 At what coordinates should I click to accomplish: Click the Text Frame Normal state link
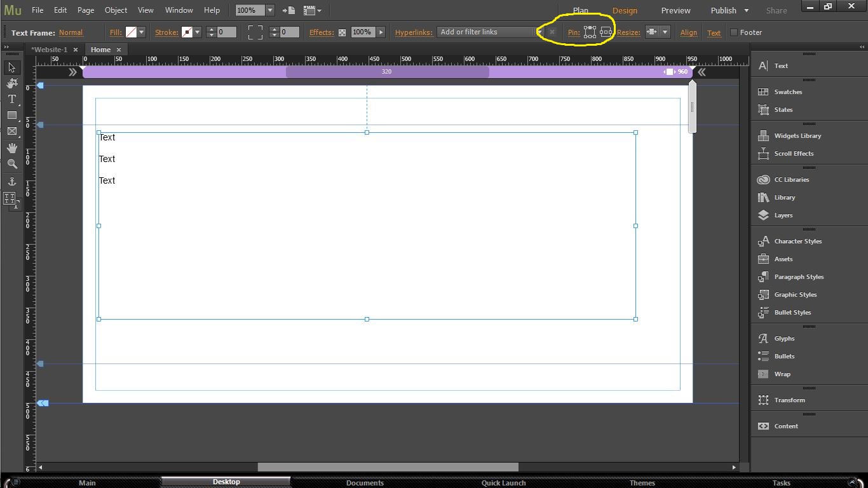click(x=71, y=32)
